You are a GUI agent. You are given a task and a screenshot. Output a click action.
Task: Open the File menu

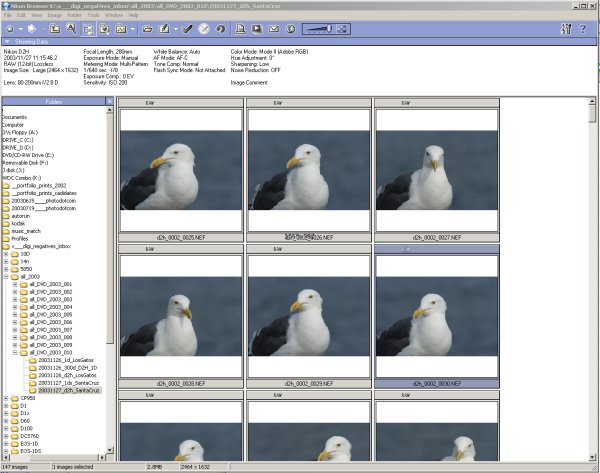click(8, 15)
